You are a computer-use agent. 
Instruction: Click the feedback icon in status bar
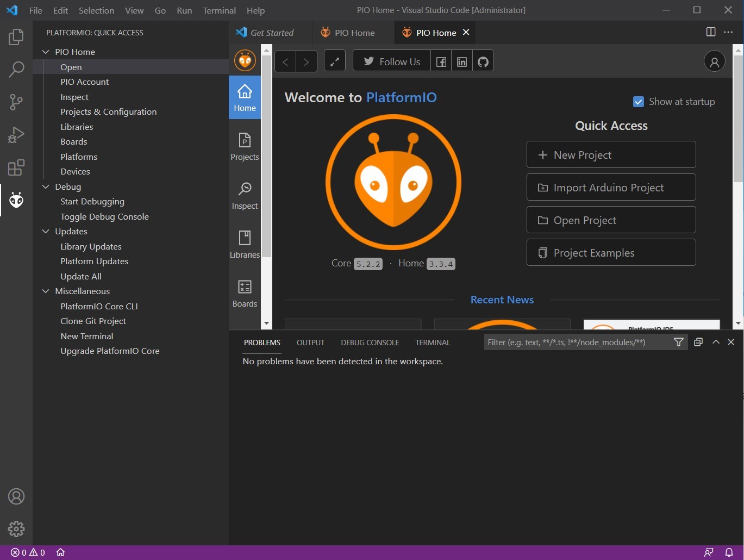[x=709, y=552]
